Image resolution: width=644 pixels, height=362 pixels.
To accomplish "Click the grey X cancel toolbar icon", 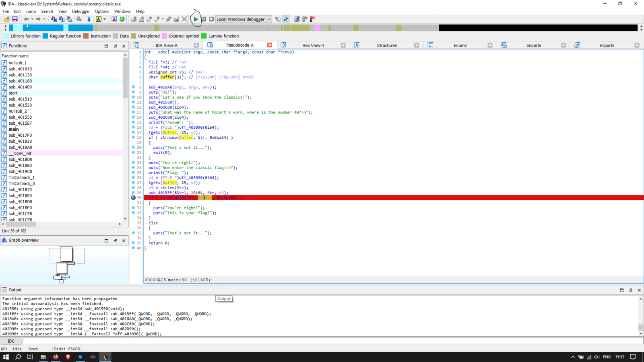I will pos(184,19).
